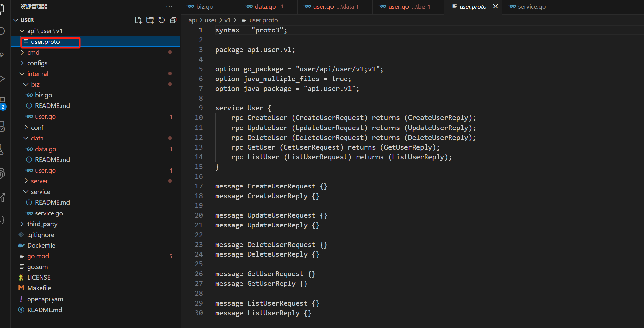Viewport: 644px width, 328px height.
Task: Close the user.proto editor tab
Action: point(495,6)
